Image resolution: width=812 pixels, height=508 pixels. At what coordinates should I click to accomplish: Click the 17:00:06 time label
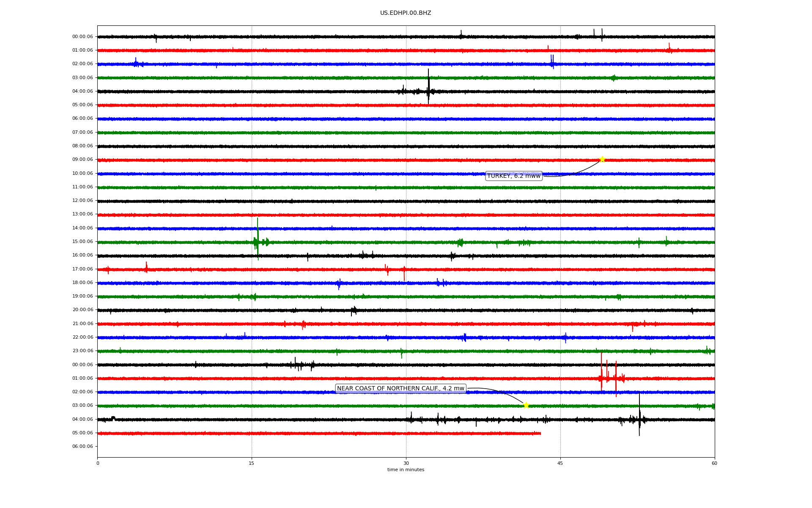pos(82,269)
